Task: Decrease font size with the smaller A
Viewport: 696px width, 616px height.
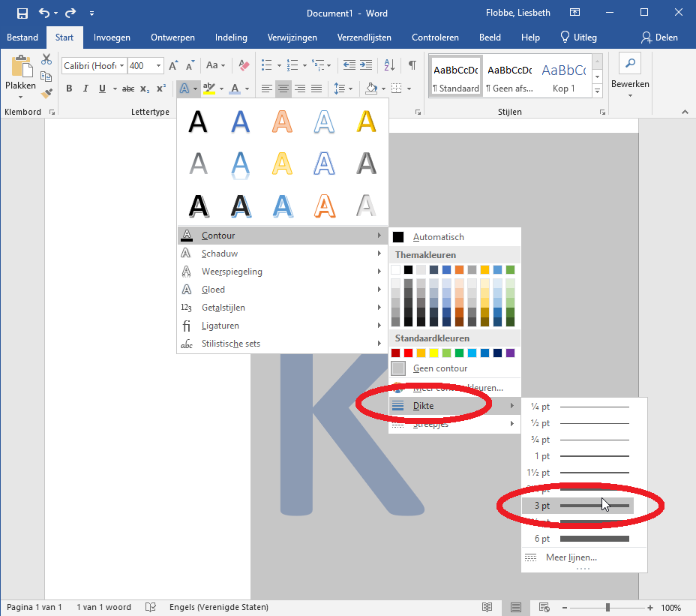Action: tap(190, 66)
